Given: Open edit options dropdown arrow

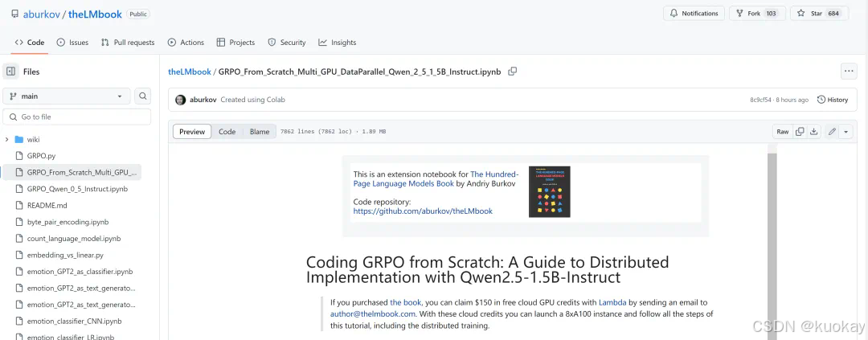Looking at the screenshot, I should click(x=845, y=132).
